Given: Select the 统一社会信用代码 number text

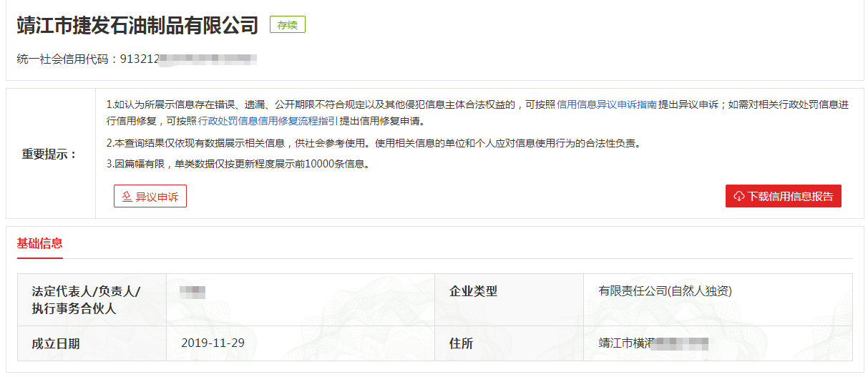Looking at the screenshot, I should tap(188, 59).
